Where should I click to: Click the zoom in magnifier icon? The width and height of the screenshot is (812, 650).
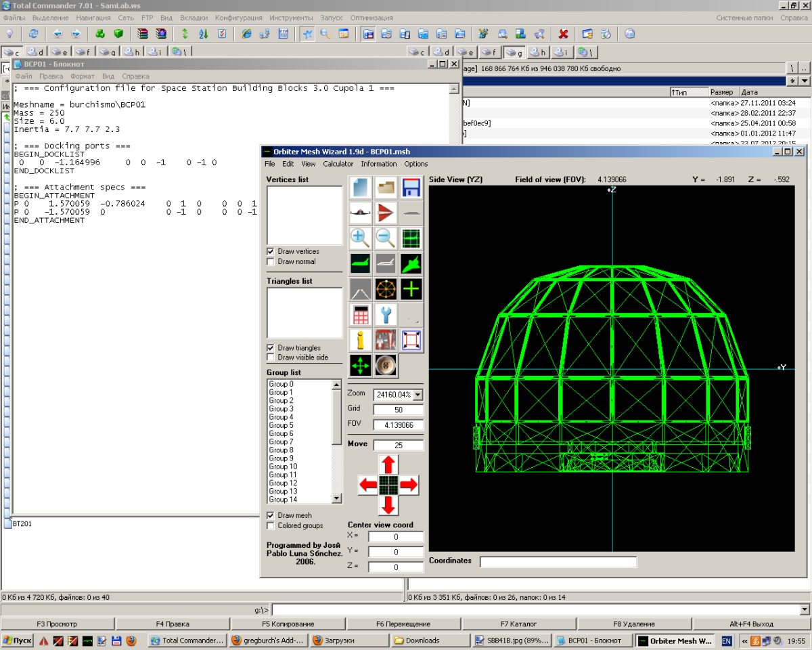click(361, 238)
